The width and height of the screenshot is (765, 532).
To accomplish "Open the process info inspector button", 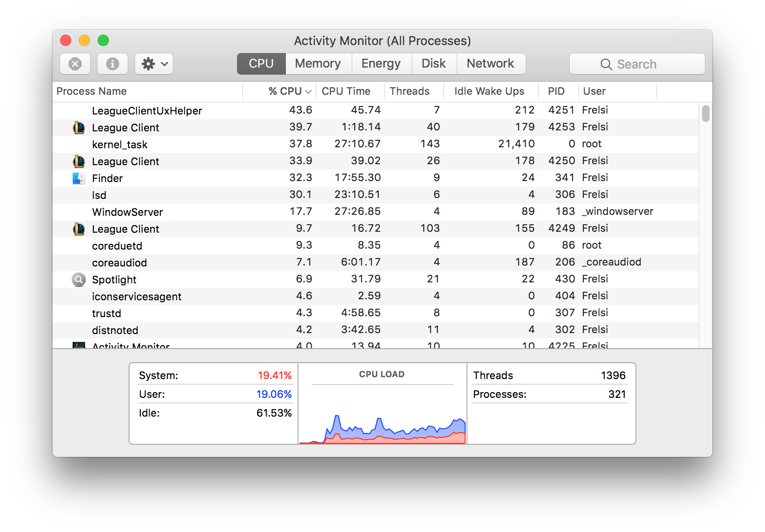I will click(x=113, y=64).
